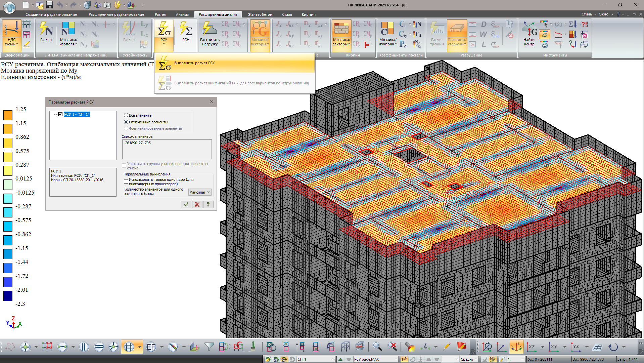This screenshot has width=644, height=363.
Task: Expand the СП_1 combo box in status bar
Action: pyautogui.click(x=332, y=359)
